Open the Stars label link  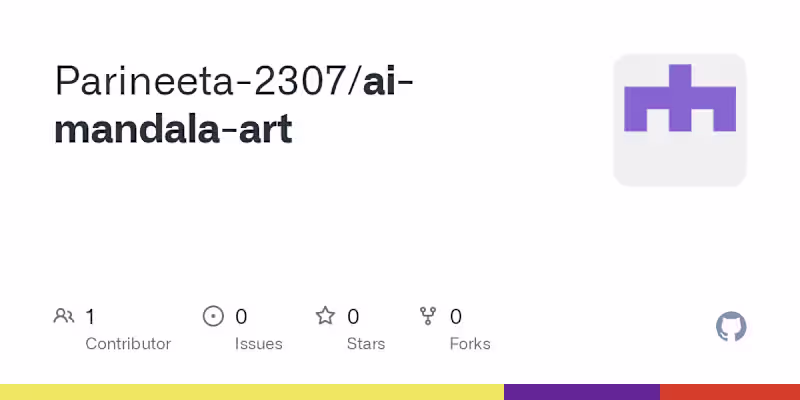[x=367, y=344]
